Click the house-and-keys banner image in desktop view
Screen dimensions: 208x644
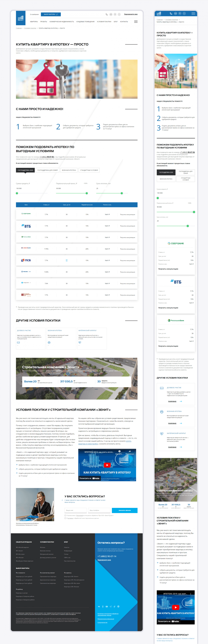point(77,79)
